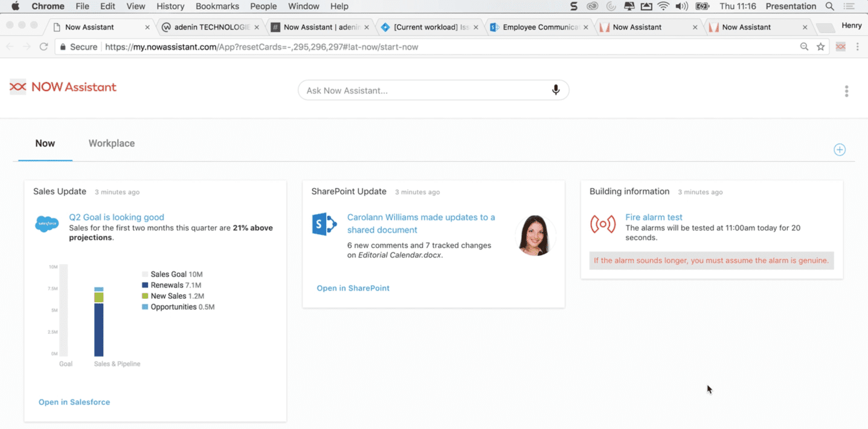Open Spotlight search in the menu bar
868x429 pixels.
coord(830,6)
